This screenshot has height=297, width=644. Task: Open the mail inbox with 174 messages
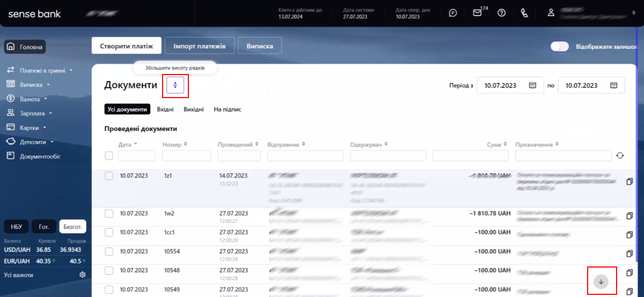pos(477,13)
